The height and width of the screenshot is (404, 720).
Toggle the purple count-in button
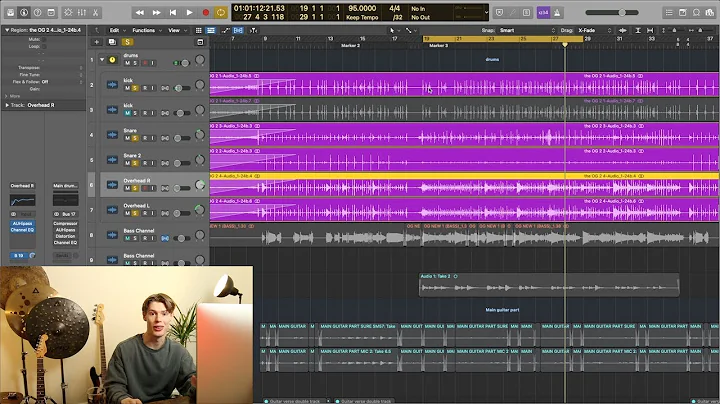point(544,12)
